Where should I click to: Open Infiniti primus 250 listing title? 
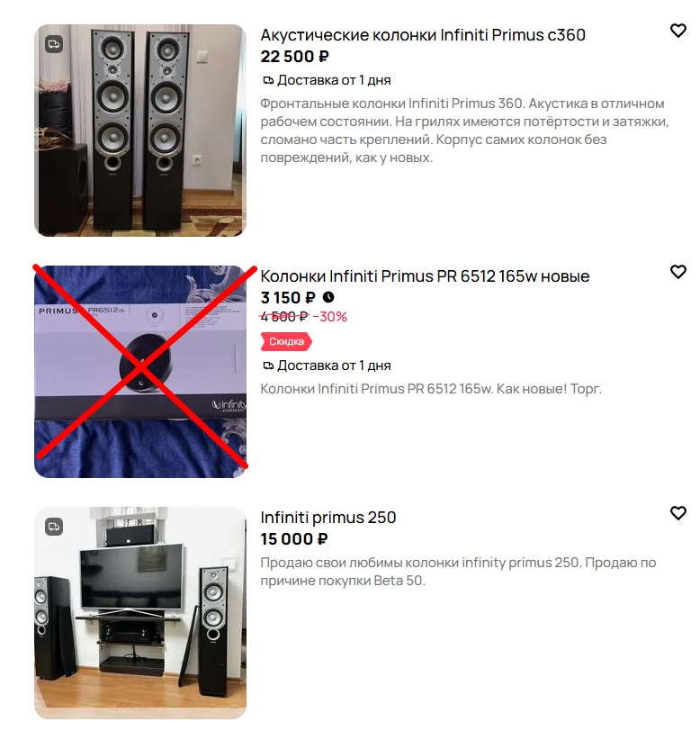[328, 518]
